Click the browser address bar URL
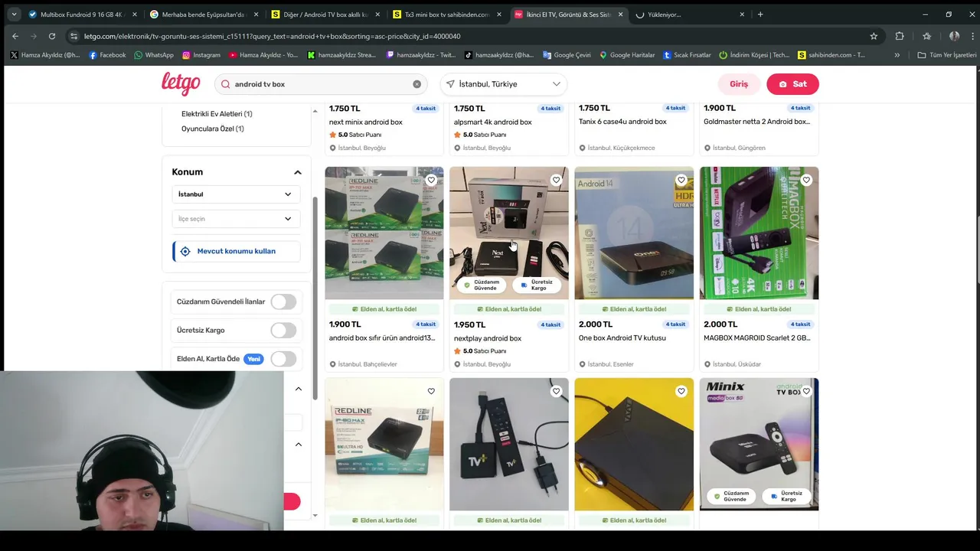This screenshot has height=551, width=980. click(272, 36)
